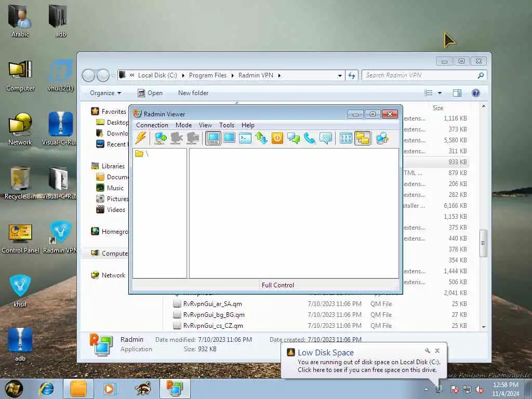Image resolution: width=532 pixels, height=399 pixels.
Task: Select the Computer desktop icon
Action: [x=20, y=76]
